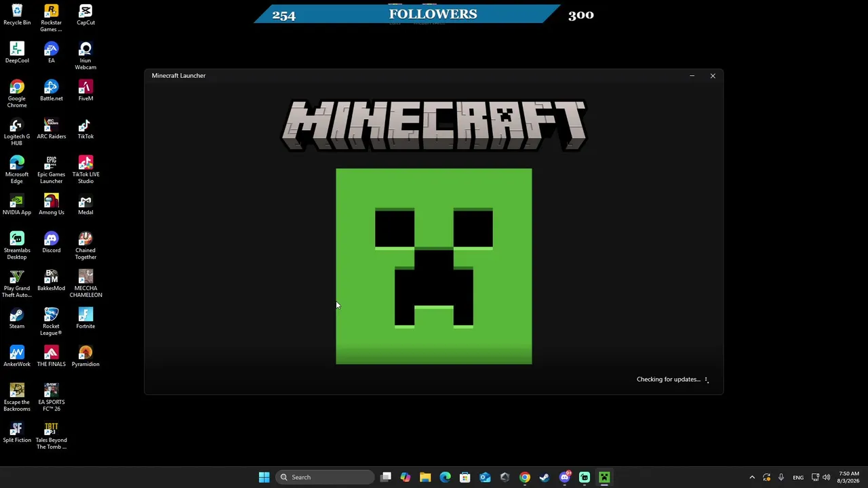
Task: Open Copilot from the taskbar
Action: 406,477
